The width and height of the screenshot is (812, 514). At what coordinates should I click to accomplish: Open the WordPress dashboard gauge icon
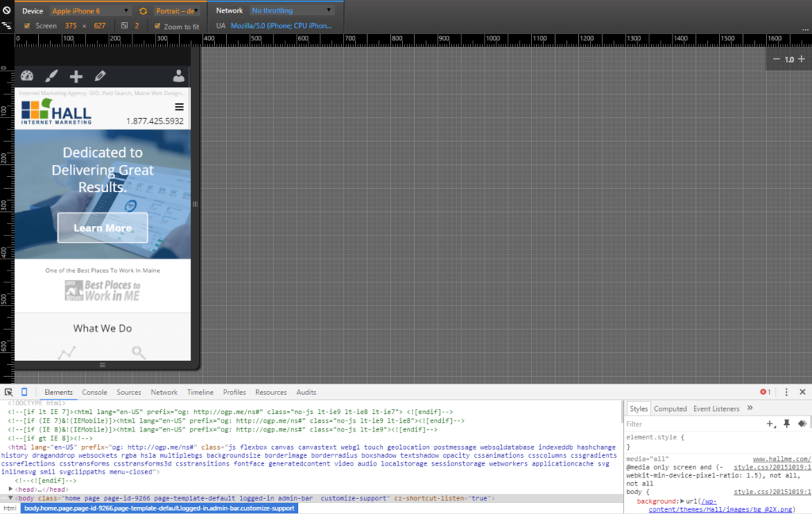click(27, 76)
